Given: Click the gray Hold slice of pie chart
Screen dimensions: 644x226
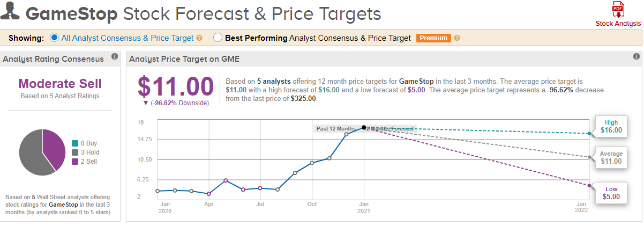Looking at the screenshot, I should coord(31,153).
